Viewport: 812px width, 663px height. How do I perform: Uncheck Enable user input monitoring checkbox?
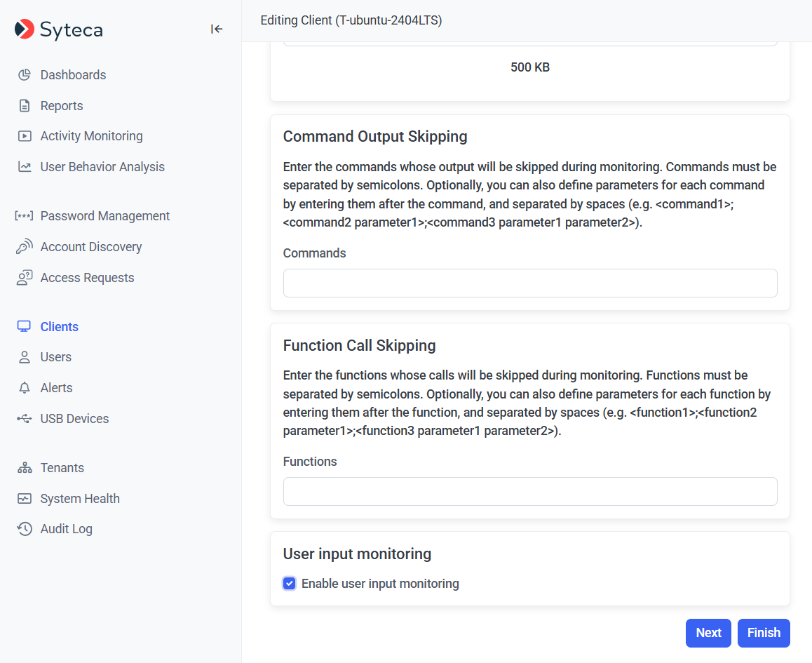coord(290,584)
